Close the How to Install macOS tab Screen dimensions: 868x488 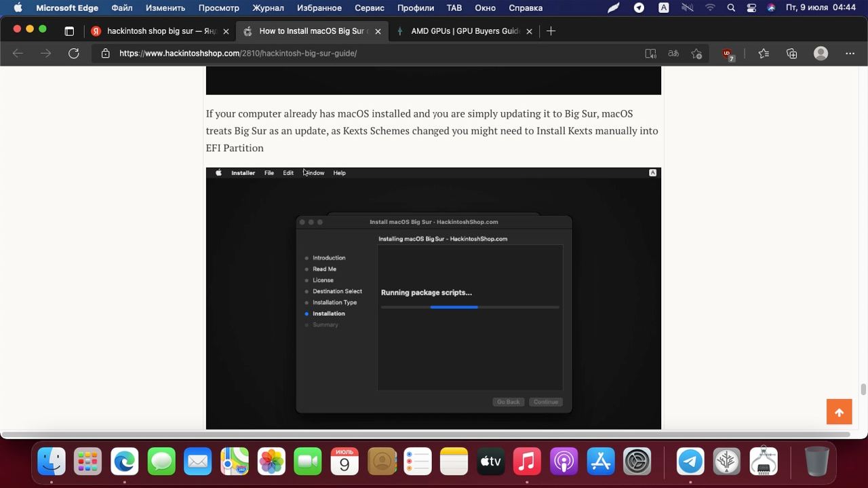click(378, 31)
